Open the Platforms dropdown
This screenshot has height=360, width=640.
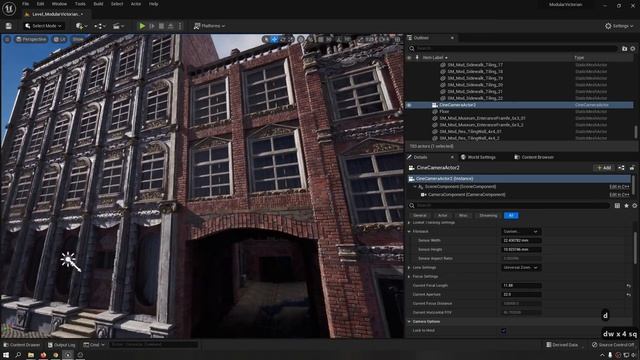coord(209,26)
